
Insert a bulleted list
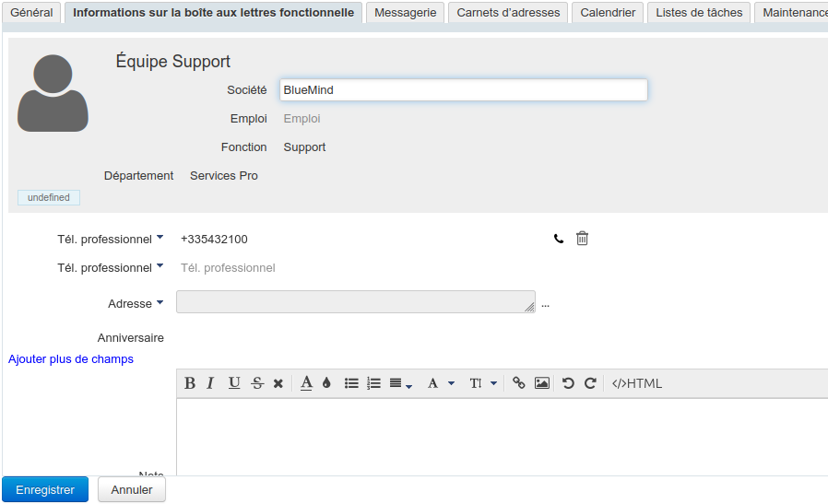351,383
